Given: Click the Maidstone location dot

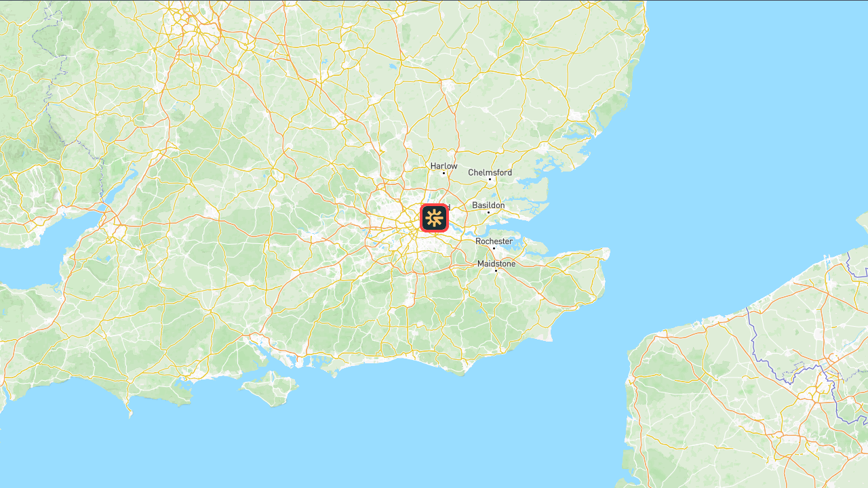Looking at the screenshot, I should point(496,270).
